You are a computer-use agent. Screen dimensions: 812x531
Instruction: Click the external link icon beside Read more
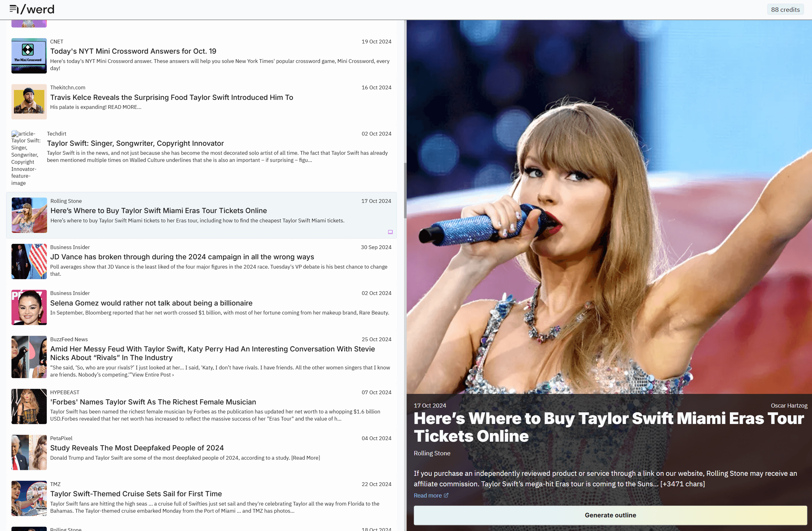click(446, 495)
